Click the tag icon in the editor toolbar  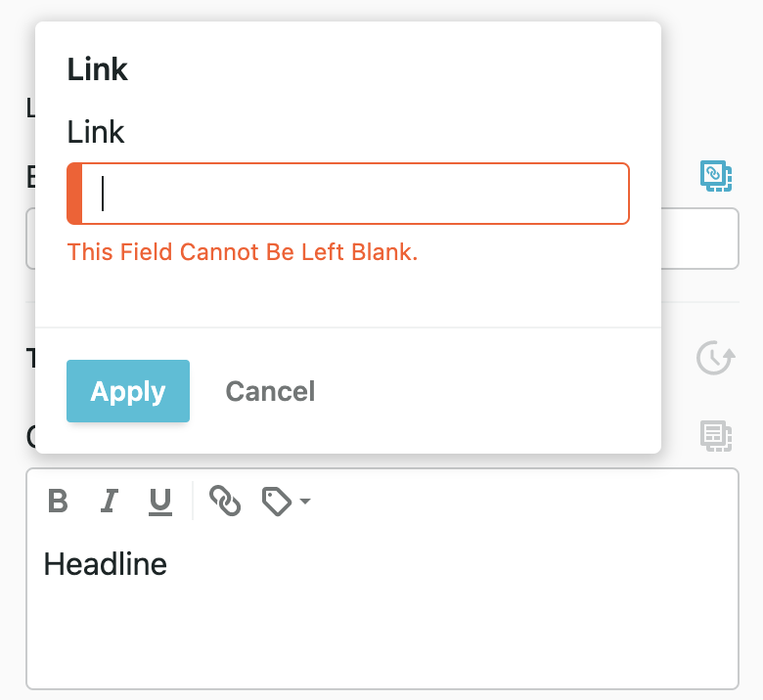point(276,503)
